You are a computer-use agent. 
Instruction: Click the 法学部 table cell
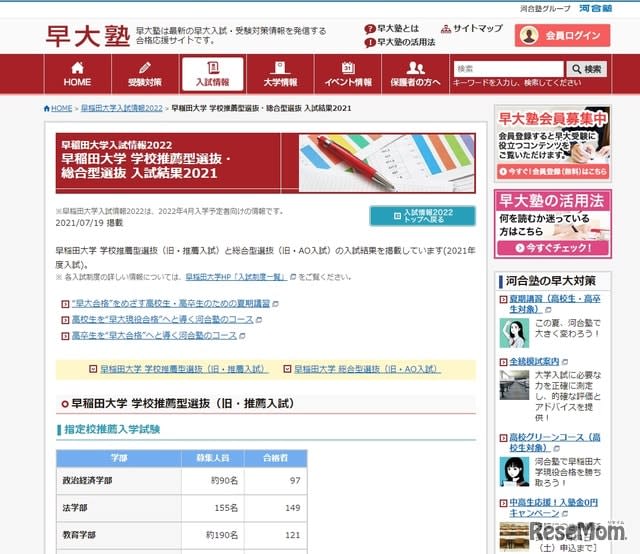[119, 508]
